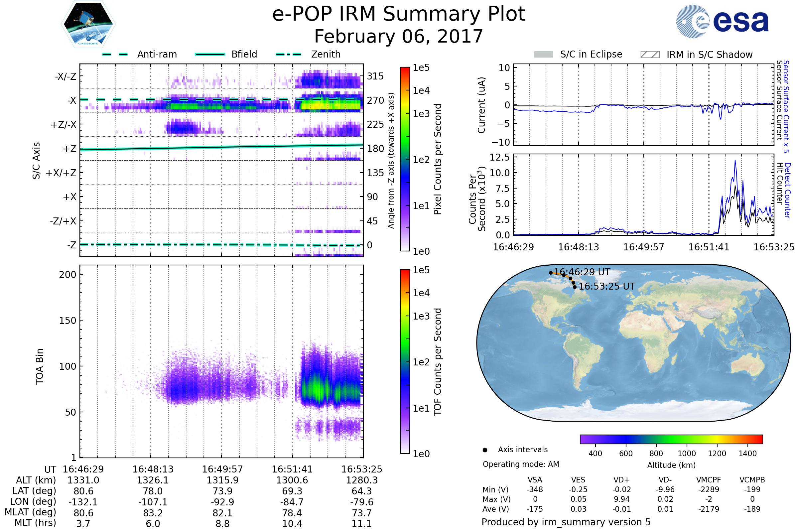
Task: Click the Anti-ram dashed line legend marker
Action: point(115,54)
